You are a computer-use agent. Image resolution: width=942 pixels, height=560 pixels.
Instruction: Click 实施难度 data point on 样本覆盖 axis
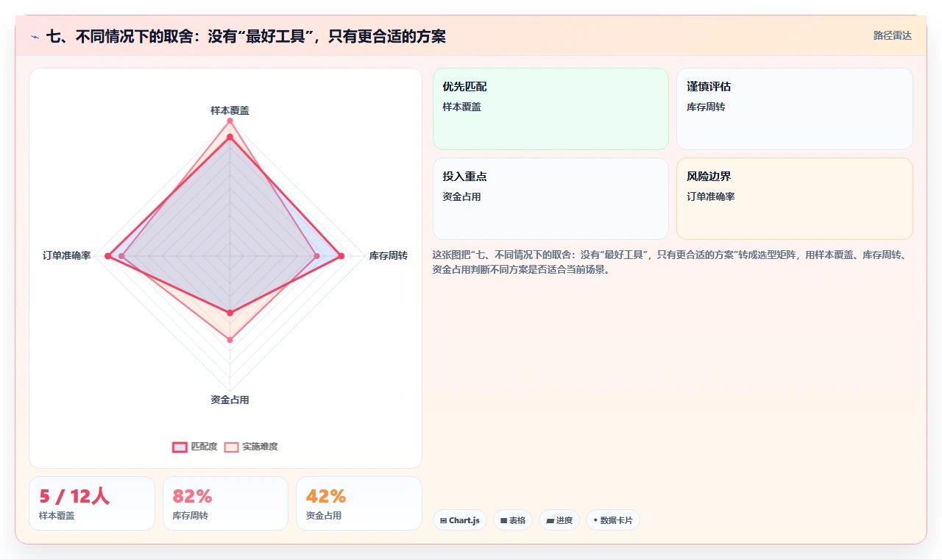point(230,121)
